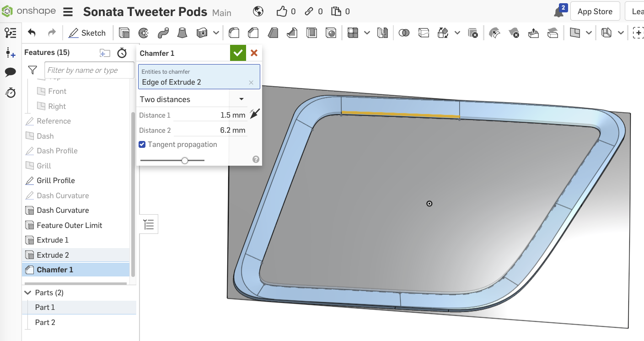Image resolution: width=644 pixels, height=341 pixels.
Task: Click the filter funnel icon
Action: click(x=32, y=70)
